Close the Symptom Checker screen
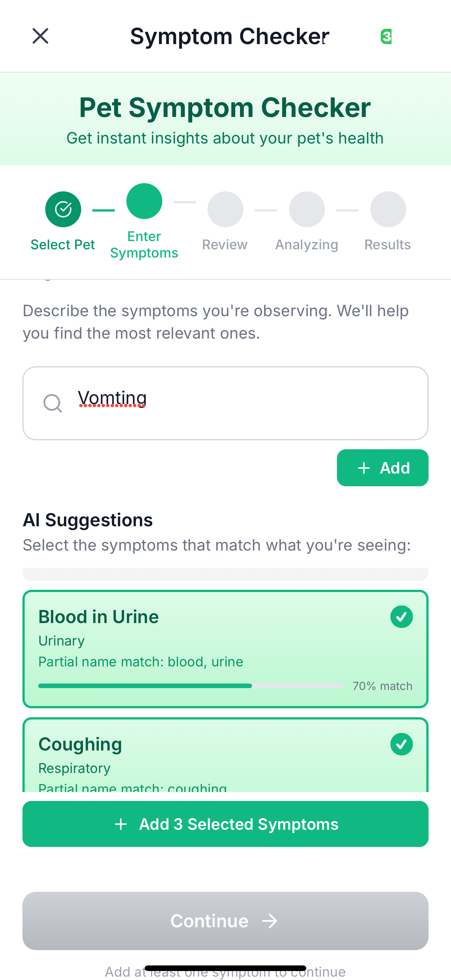This screenshot has height=980, width=451. (x=40, y=36)
